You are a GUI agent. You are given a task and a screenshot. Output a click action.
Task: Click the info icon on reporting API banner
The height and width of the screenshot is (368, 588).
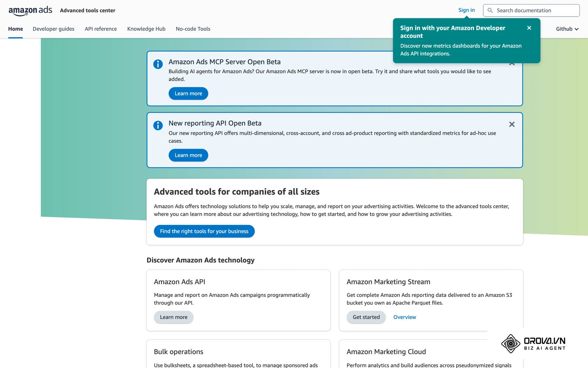tap(158, 125)
